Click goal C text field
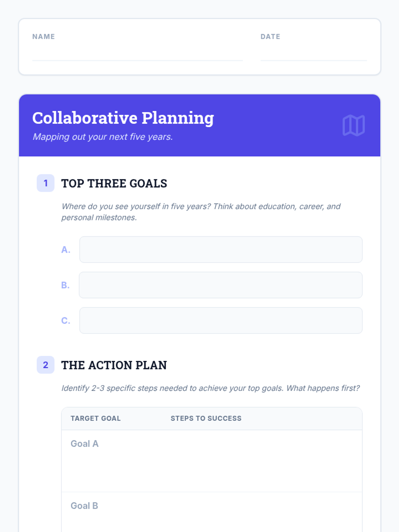Viewport: 399px width, 532px height. pos(221,321)
